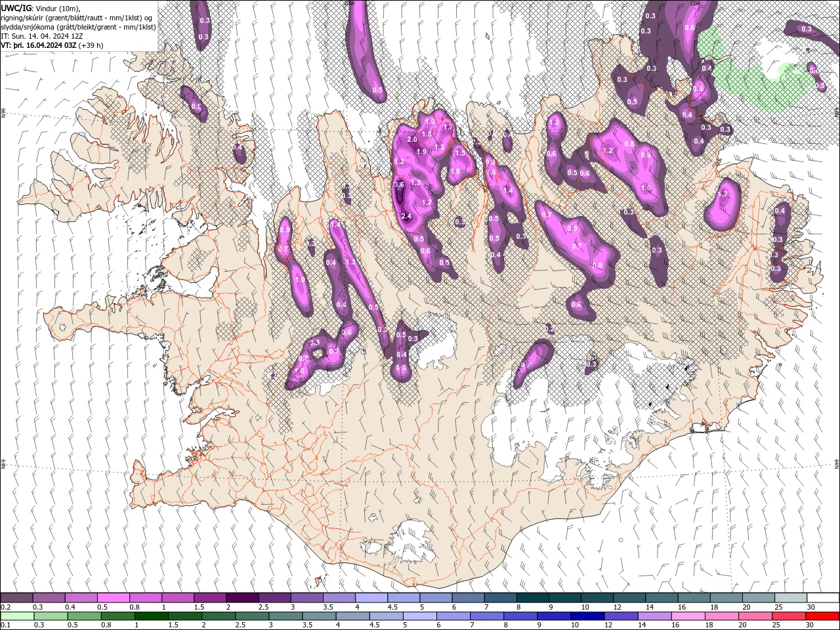The width and height of the screenshot is (840, 630).
Task: Click the "0.1" label on the bottom scale
Action: pyautogui.click(x=5, y=625)
